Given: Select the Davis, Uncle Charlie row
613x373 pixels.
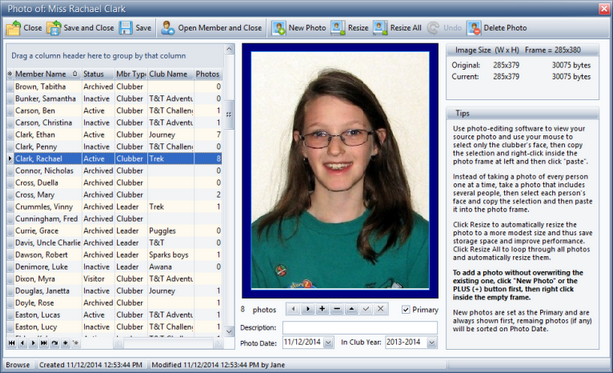Looking at the screenshot, I should pos(115,243).
